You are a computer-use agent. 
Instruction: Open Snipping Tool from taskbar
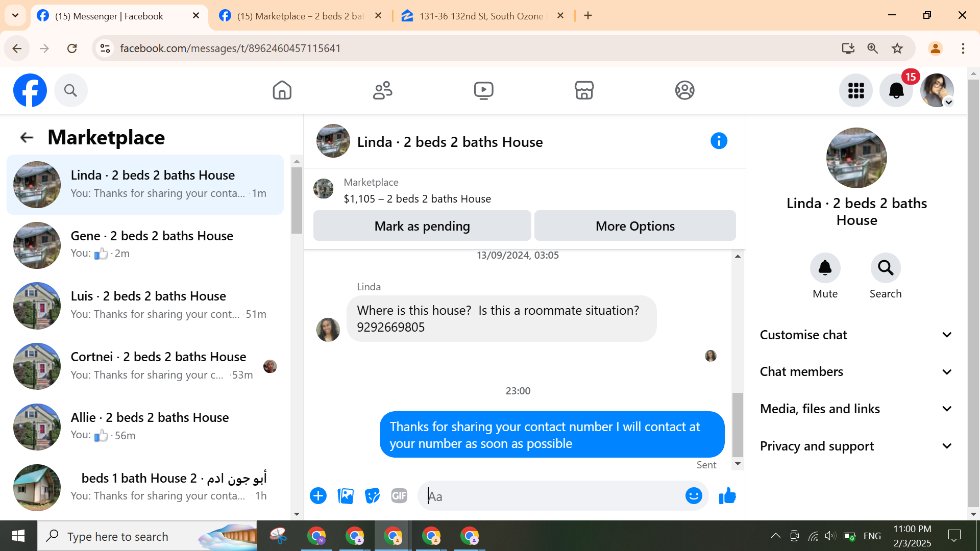pyautogui.click(x=278, y=536)
